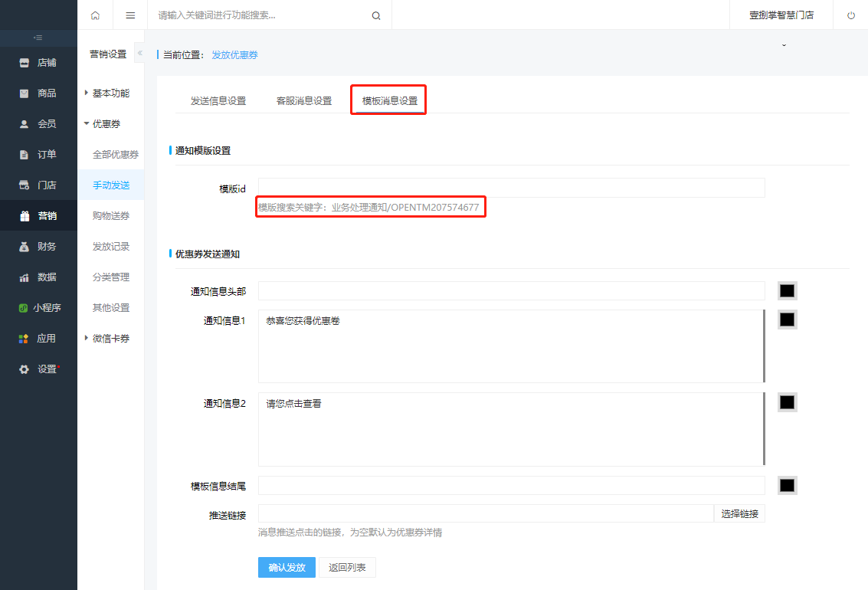Click the search magnifier icon
The height and width of the screenshot is (590, 868).
376,15
